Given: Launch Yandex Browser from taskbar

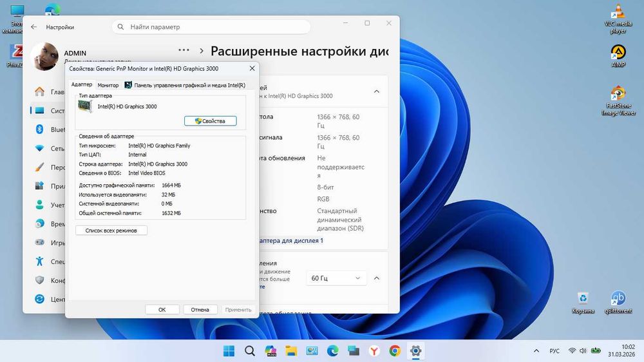Looking at the screenshot, I should pyautogui.click(x=374, y=351).
